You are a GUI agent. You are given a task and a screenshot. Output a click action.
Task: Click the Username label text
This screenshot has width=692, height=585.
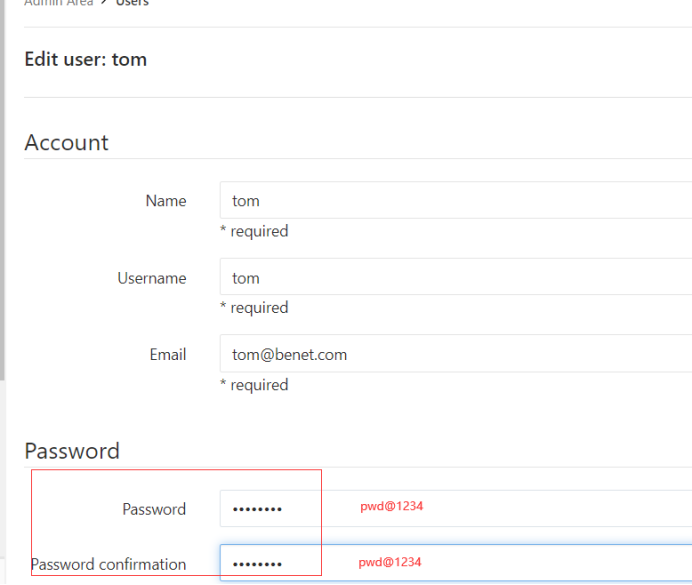151,278
